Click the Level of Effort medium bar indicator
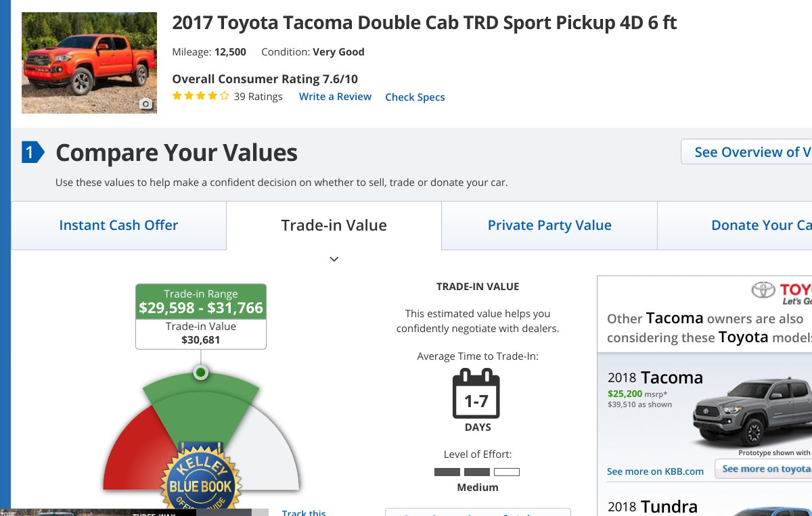 [x=477, y=472]
